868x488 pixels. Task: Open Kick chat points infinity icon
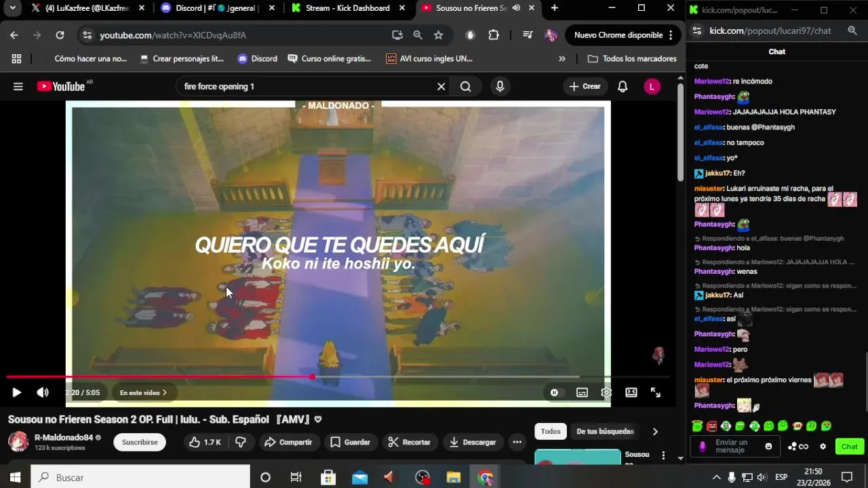coord(798,446)
